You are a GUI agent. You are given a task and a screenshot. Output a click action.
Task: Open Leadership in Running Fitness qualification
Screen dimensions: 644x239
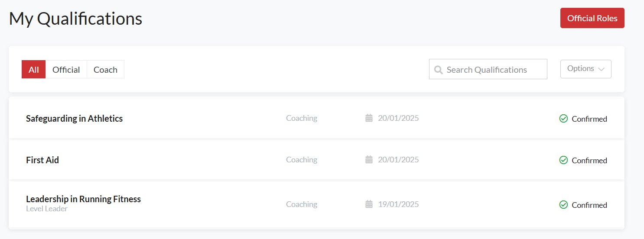[83, 199]
